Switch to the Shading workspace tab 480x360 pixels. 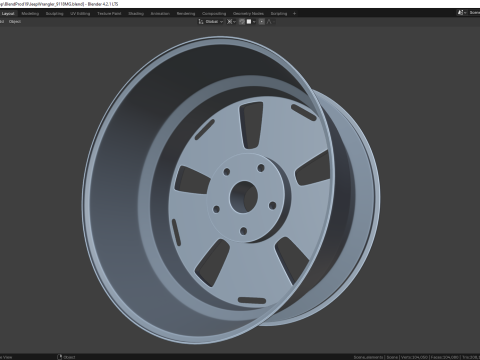(x=136, y=14)
